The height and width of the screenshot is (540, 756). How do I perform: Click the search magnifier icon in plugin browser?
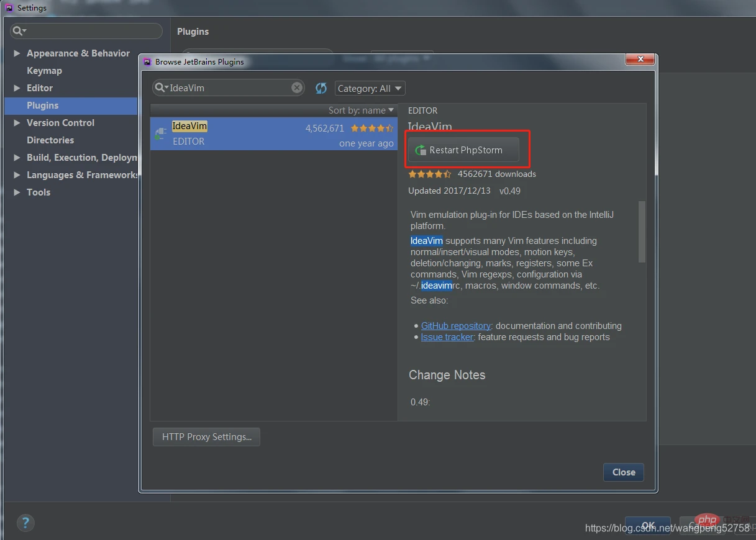[160, 88]
